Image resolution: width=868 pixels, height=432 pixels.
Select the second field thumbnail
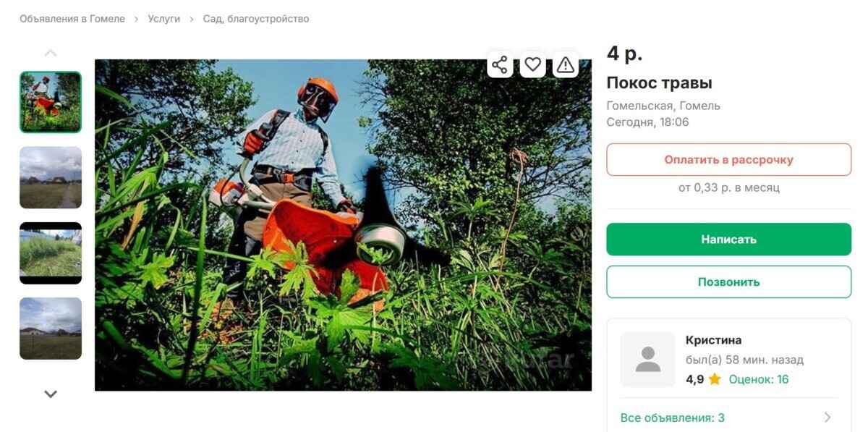point(51,177)
